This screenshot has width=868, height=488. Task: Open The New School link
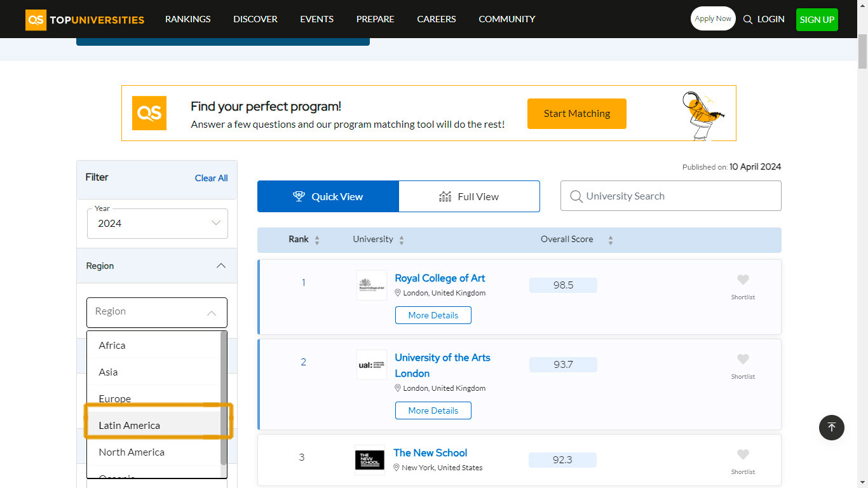pos(430,453)
